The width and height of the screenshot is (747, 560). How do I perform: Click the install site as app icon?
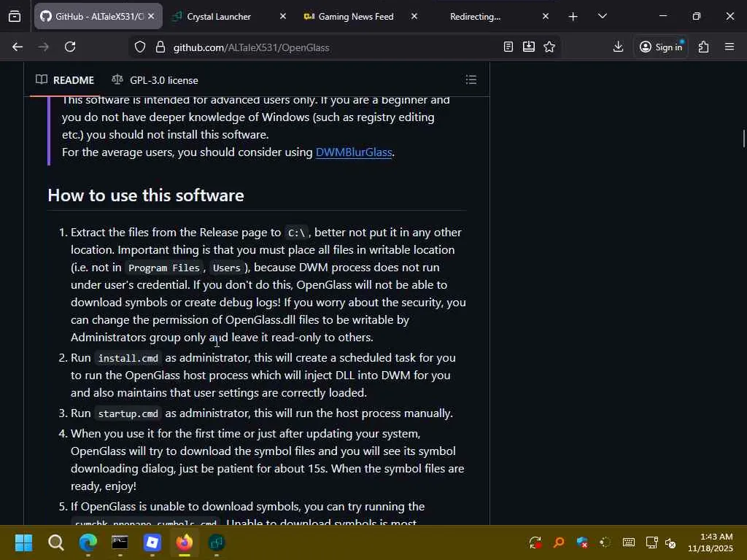click(x=529, y=47)
